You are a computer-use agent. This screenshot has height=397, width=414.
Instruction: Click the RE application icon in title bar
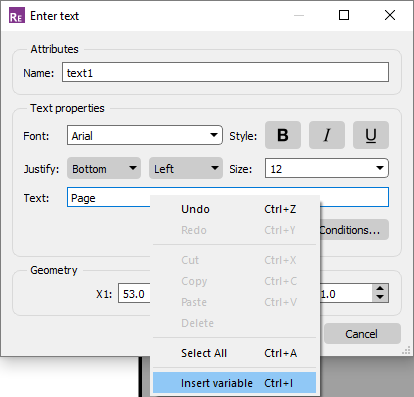(x=17, y=16)
